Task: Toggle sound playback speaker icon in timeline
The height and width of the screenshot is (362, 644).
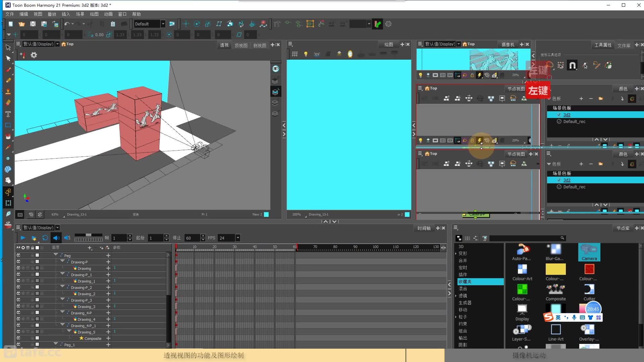Action: (x=56, y=238)
